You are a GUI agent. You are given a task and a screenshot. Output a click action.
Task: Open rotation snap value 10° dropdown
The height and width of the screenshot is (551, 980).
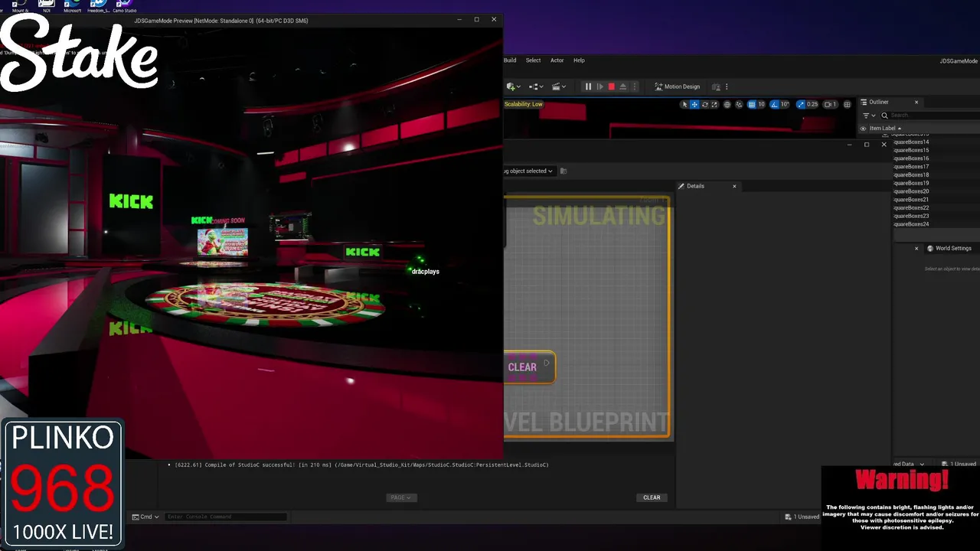[x=785, y=104]
